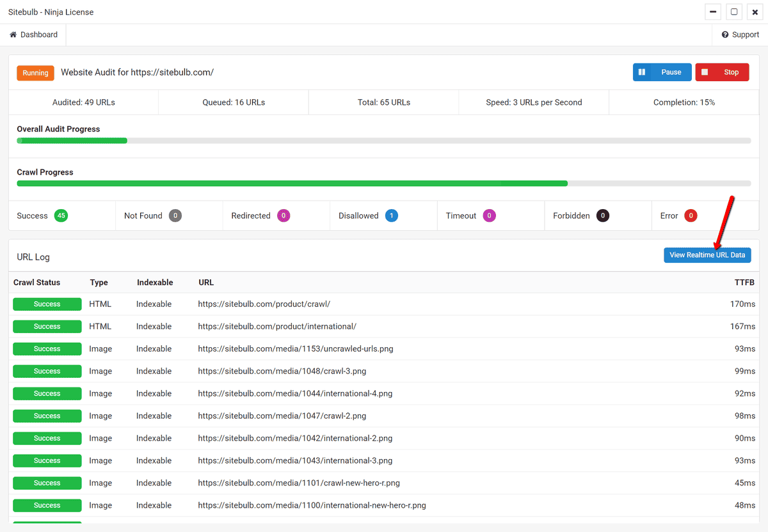Click the crawl-3.png URL
768x532 pixels.
(x=282, y=372)
